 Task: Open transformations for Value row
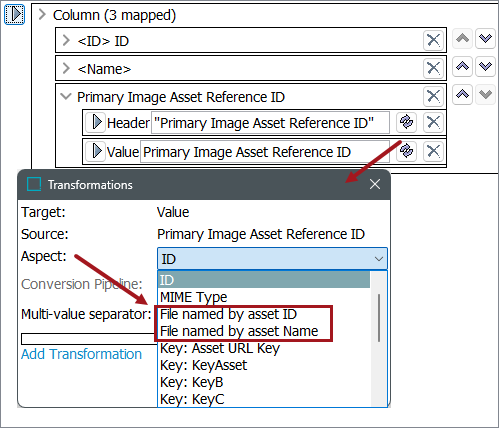pyautogui.click(x=406, y=151)
